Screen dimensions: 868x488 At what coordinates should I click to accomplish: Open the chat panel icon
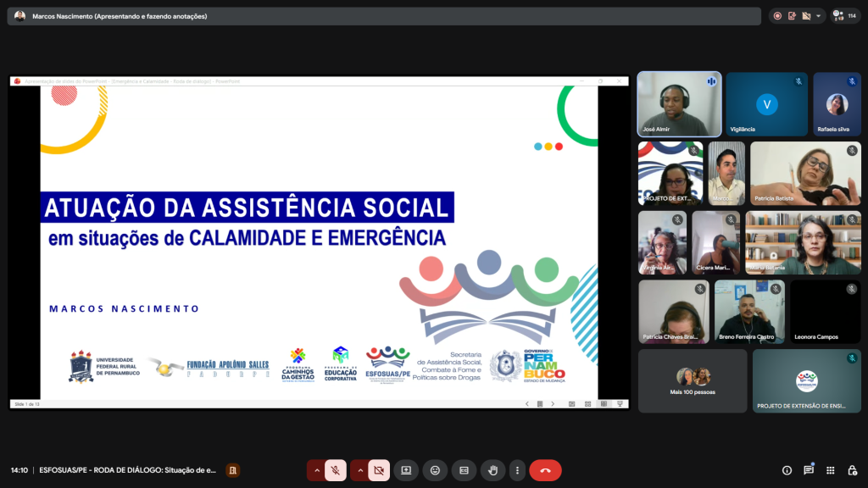[809, 470]
